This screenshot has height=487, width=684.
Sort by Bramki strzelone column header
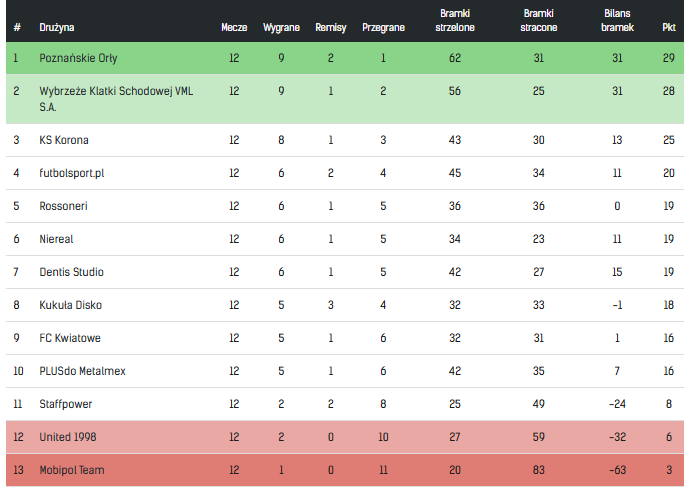coord(455,21)
